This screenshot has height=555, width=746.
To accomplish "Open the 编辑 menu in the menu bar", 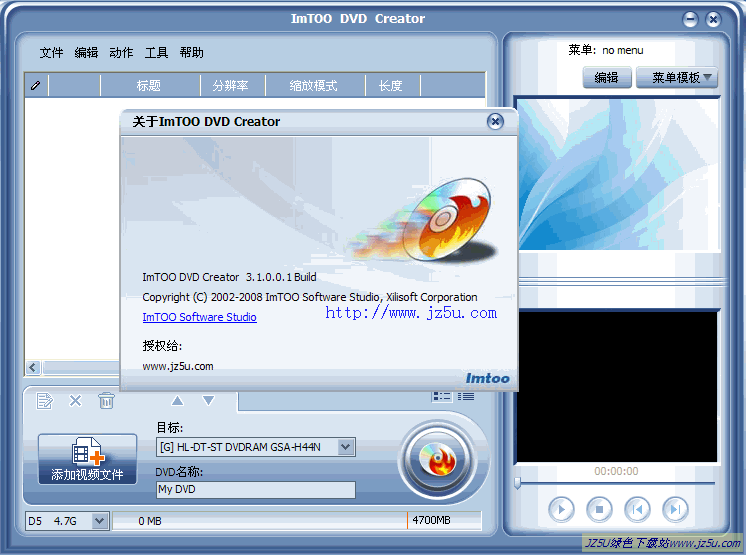I will 86,53.
